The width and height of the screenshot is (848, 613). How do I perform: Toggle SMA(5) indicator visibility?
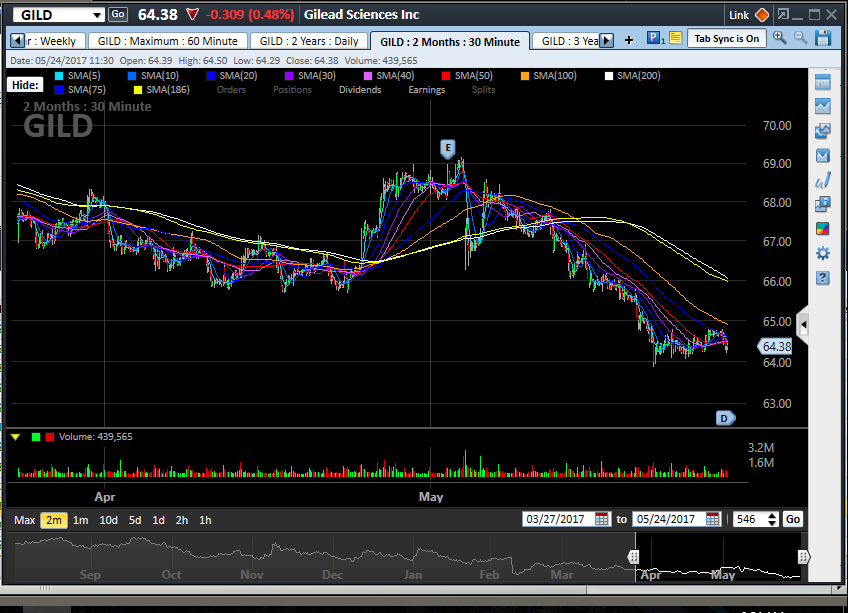[77, 76]
